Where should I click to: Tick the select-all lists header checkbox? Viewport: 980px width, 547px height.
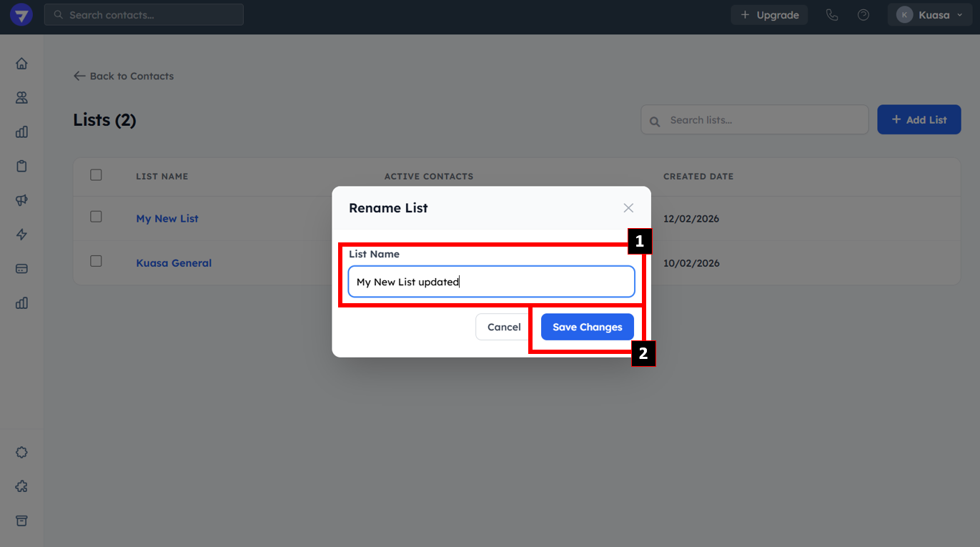click(x=96, y=175)
